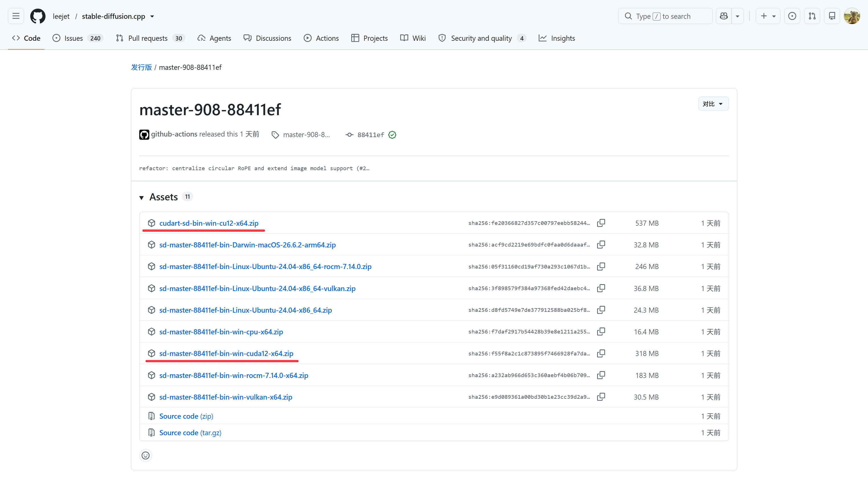868x480 pixels.
Task: Open the 对比 compare dropdown
Action: tap(713, 104)
